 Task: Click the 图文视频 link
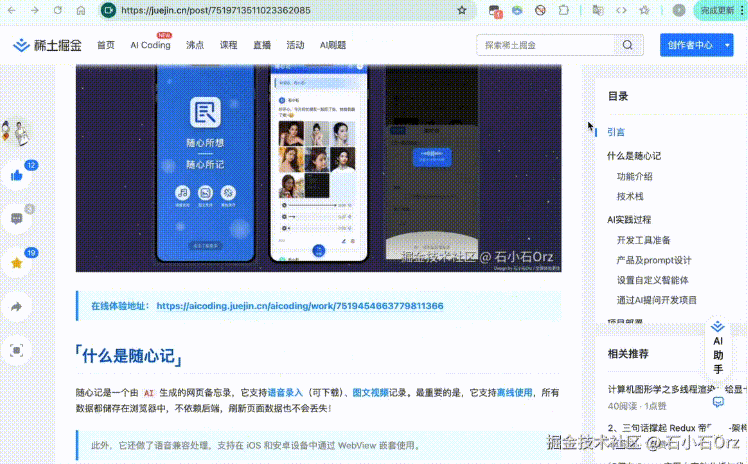click(370, 392)
